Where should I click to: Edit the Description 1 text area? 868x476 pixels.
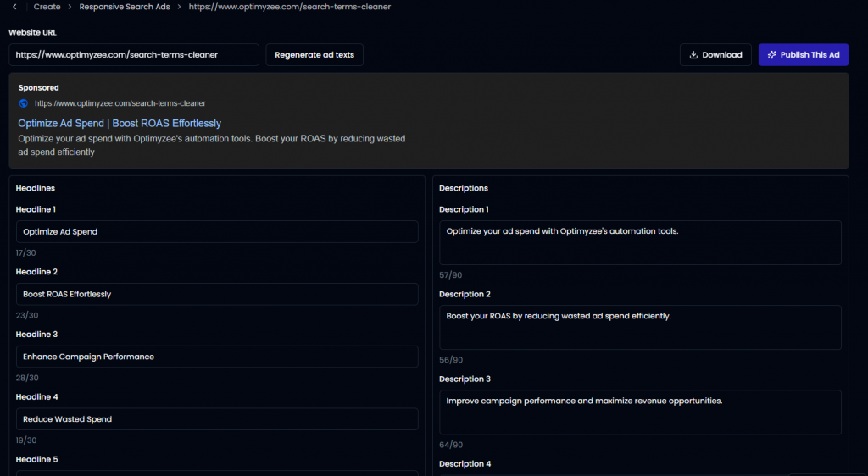640,242
